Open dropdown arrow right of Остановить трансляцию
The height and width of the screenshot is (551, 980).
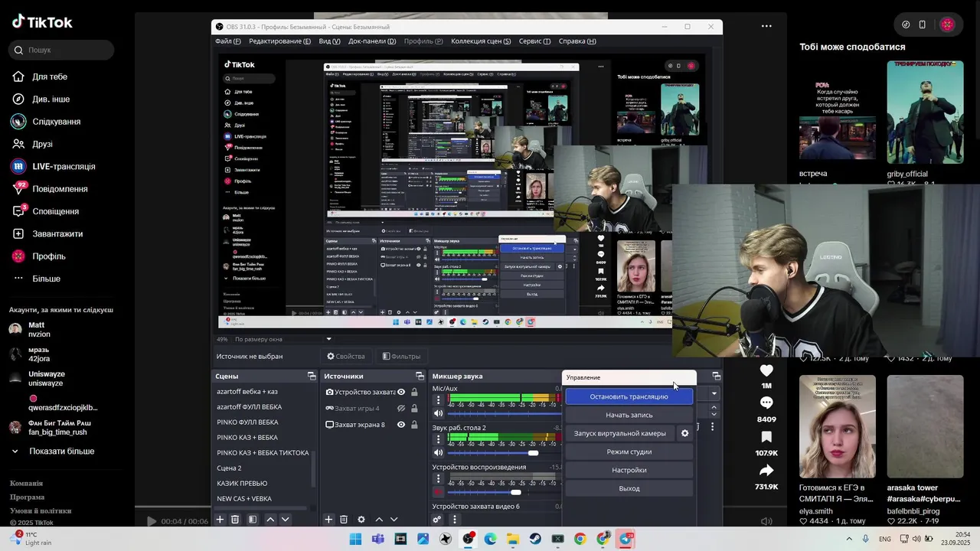click(714, 394)
